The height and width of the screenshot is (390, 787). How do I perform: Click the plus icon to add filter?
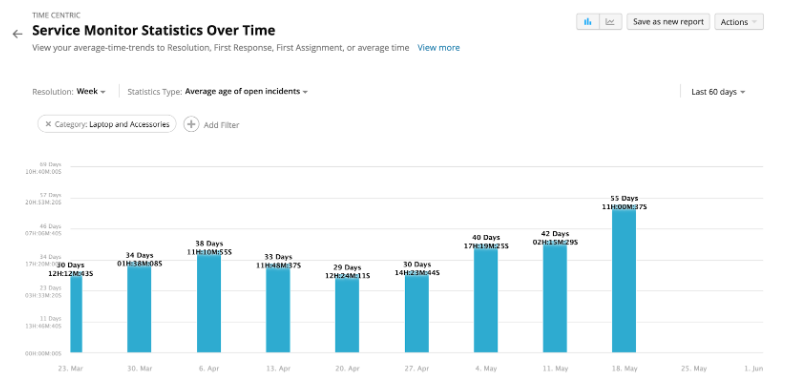pos(191,124)
